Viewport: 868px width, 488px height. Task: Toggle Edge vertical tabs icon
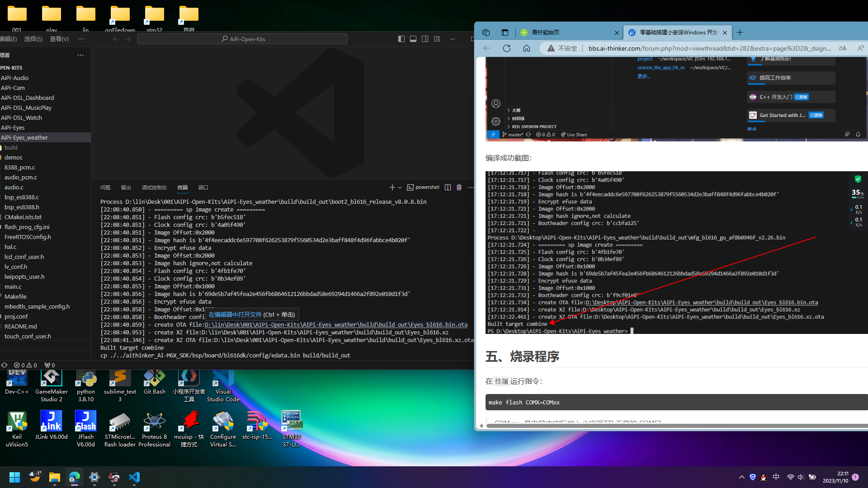pyautogui.click(x=505, y=33)
